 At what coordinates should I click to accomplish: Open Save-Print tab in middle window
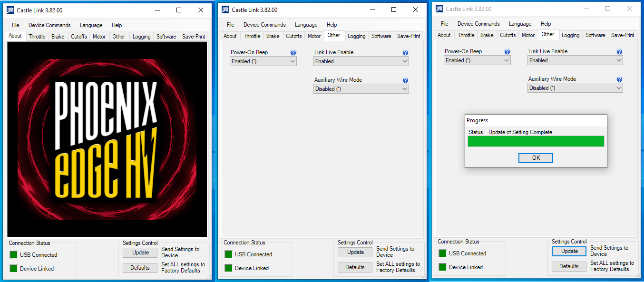pyautogui.click(x=409, y=36)
